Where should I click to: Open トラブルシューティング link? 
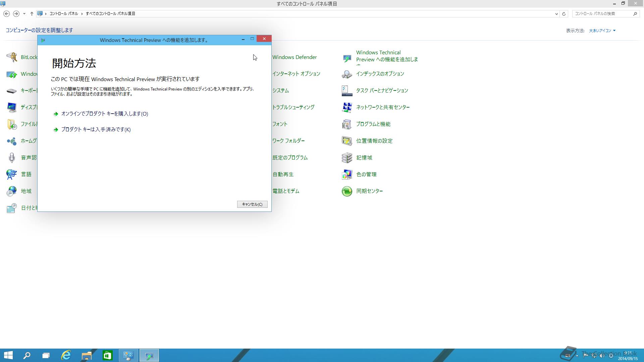293,107
